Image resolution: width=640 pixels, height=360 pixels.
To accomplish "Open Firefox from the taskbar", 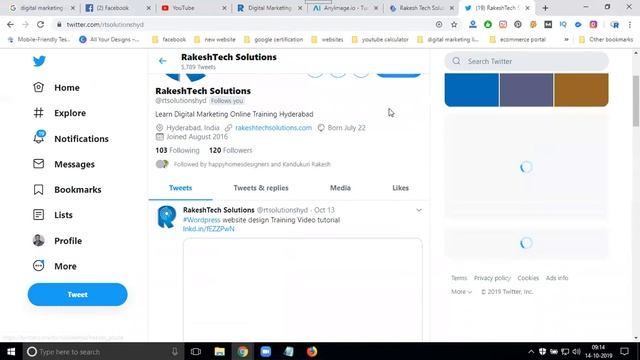I will (312, 351).
